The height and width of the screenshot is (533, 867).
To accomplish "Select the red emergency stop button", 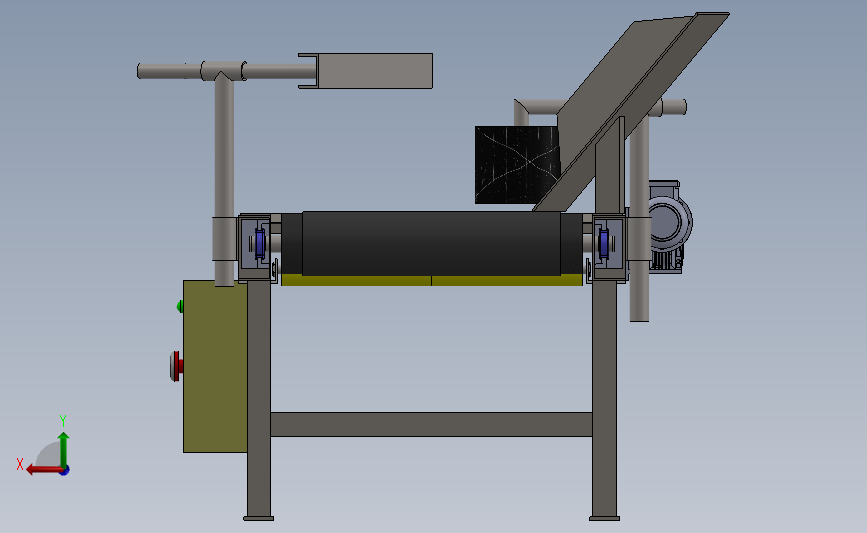I will point(176,366).
